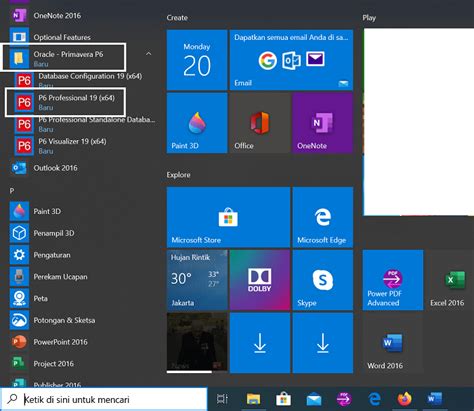Open P6 Professional Standalone Database entry

click(x=85, y=124)
